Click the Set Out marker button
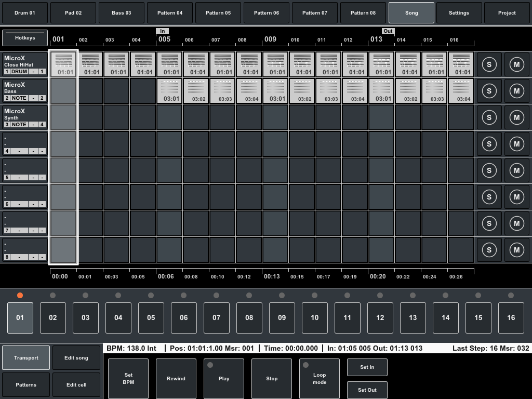This screenshot has width=532, height=399. (x=367, y=390)
